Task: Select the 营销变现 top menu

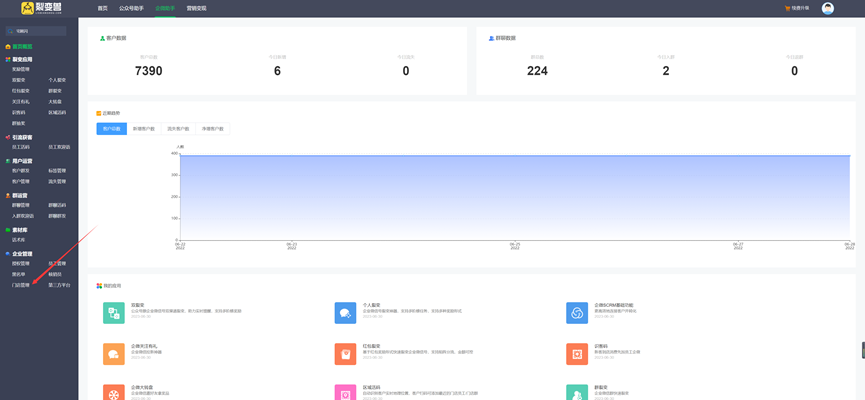Action: tap(195, 8)
